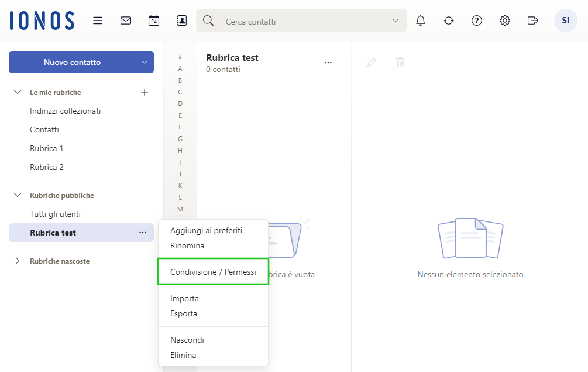588x372 pixels.
Task: Jump to letter G in the index
Action: 180,139
